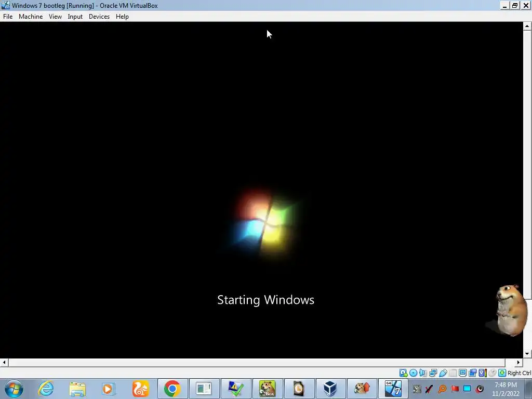Open the taskbar clock showing 7:48 PM
This screenshot has width=532, height=399.
[506, 389]
